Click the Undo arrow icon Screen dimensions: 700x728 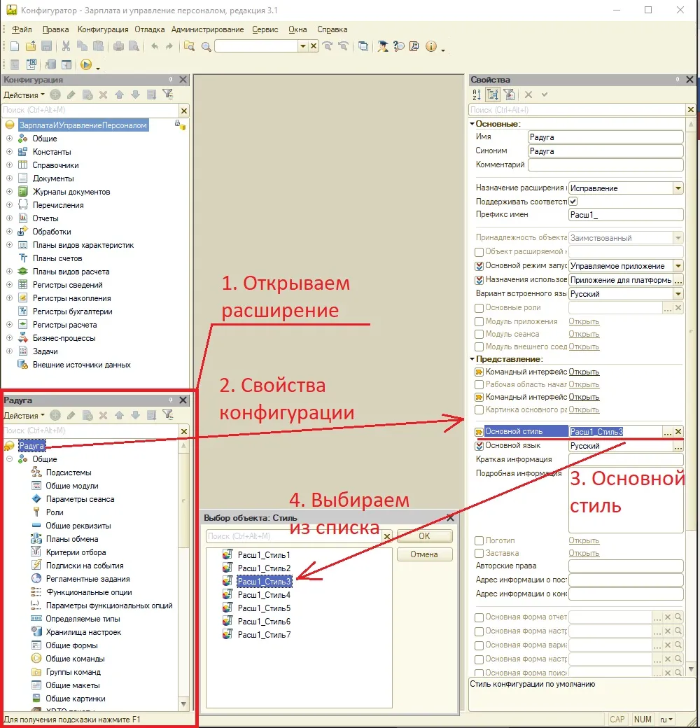[155, 46]
